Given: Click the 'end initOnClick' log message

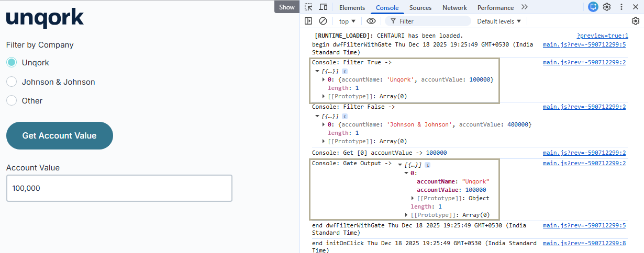Looking at the screenshot, I should coord(424,247).
